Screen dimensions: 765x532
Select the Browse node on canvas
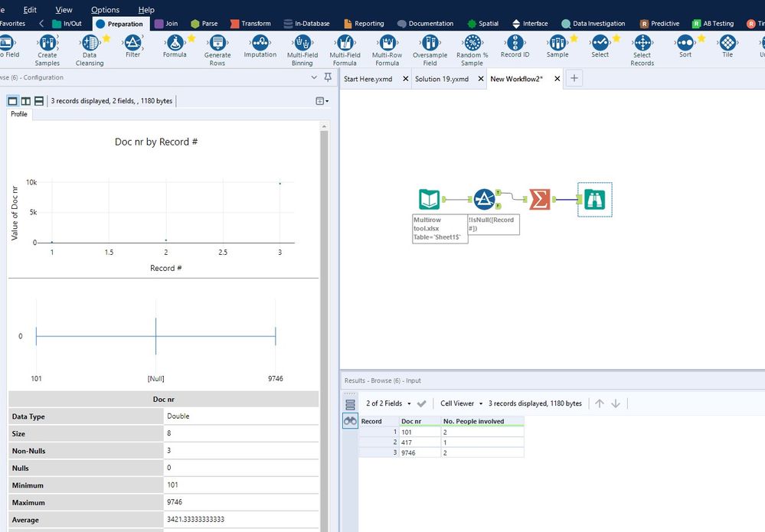coord(595,200)
